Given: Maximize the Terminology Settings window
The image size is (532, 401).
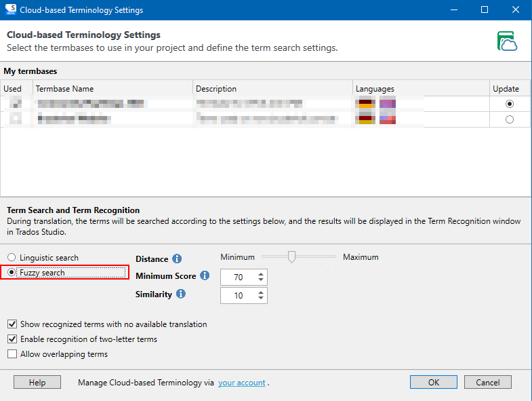Looking at the screenshot, I should (485, 10).
